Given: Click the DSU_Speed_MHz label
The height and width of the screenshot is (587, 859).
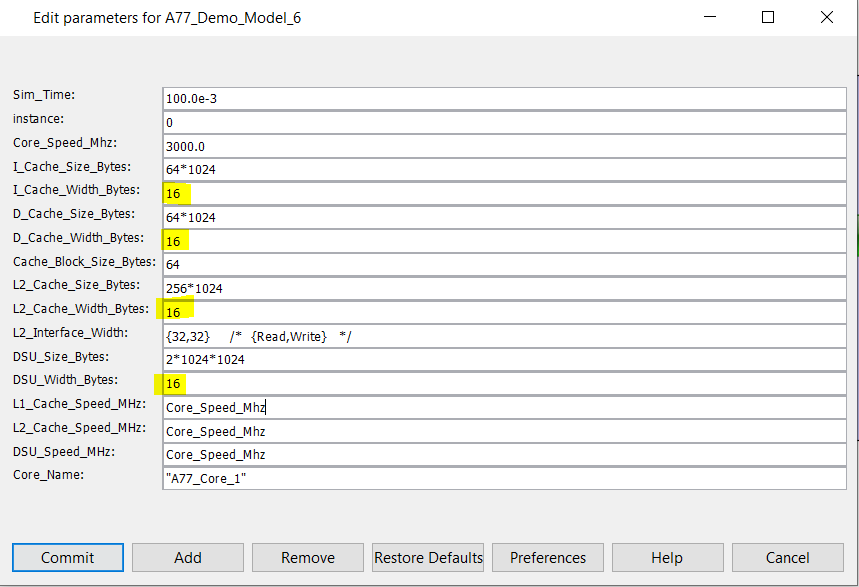Looking at the screenshot, I should 64,452.
